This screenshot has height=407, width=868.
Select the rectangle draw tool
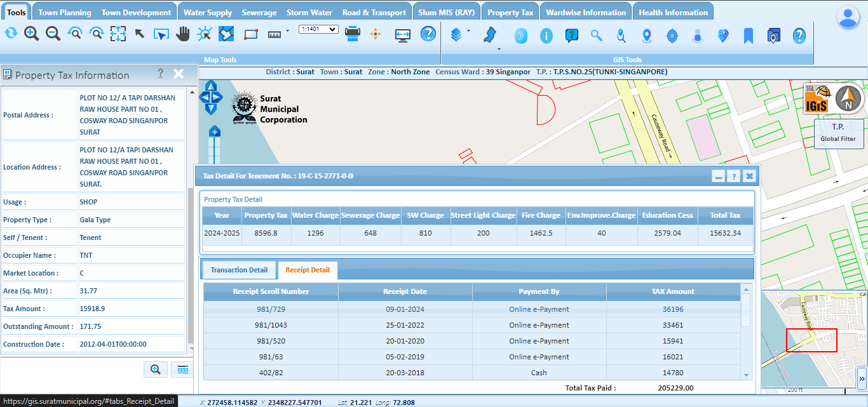pos(251,34)
